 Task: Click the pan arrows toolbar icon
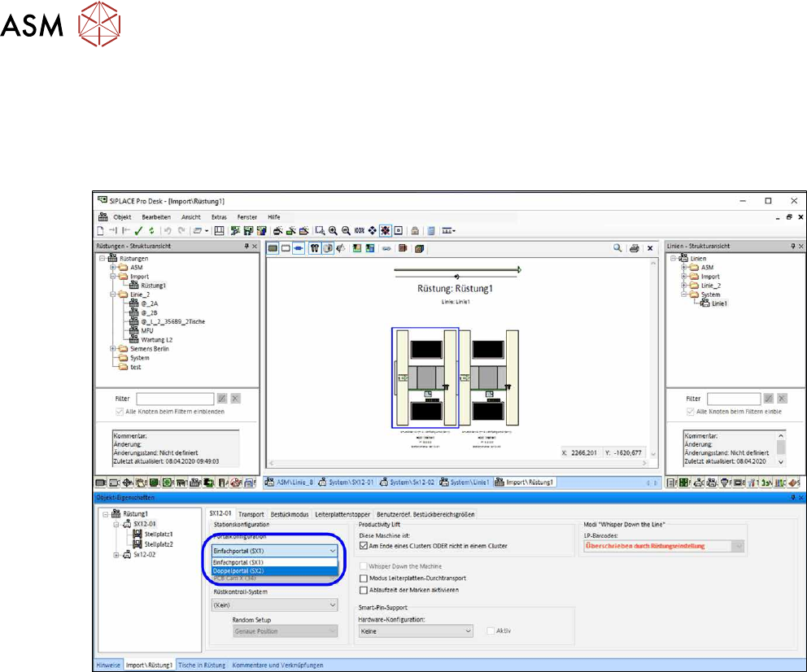372,231
